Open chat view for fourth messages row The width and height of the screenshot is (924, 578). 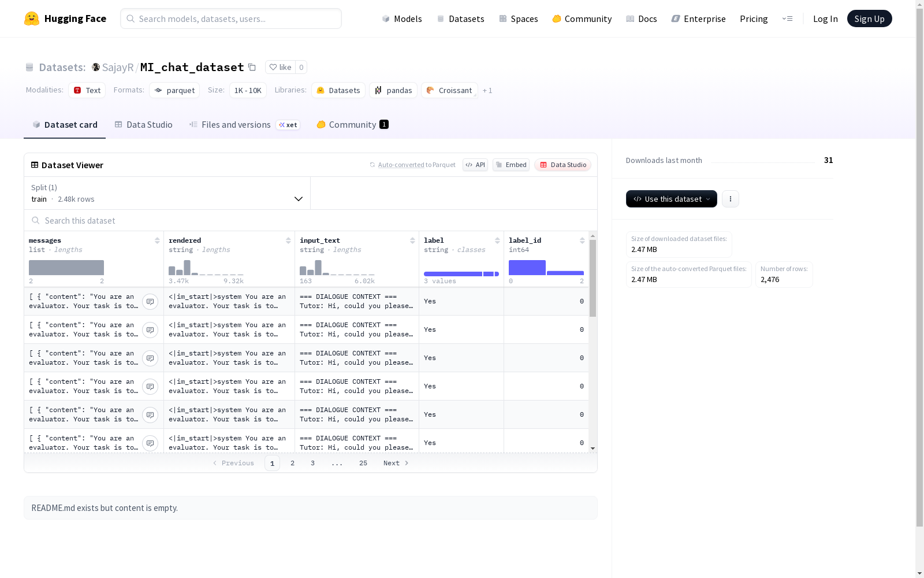[x=150, y=387]
